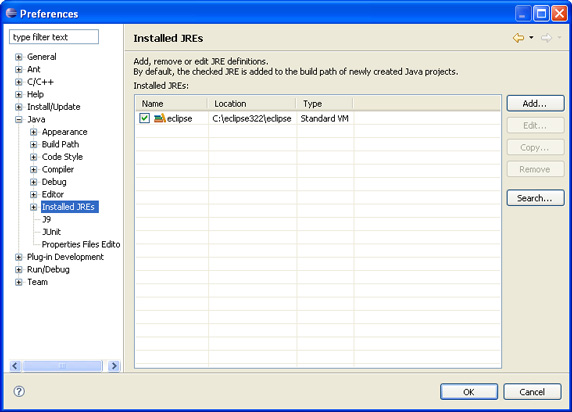This screenshot has height=412, width=572.
Task: Collapse the Java tree node
Action: click(19, 119)
